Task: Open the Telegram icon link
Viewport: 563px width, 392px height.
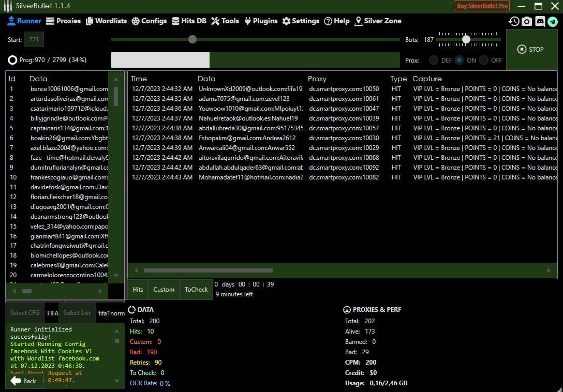Action: pos(553,21)
